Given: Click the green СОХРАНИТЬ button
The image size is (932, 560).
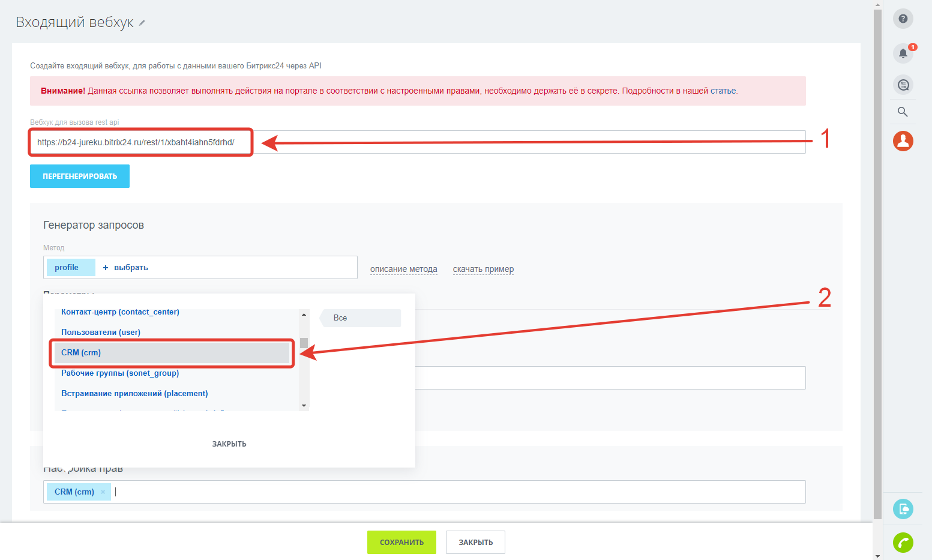Looking at the screenshot, I should coord(401,543).
